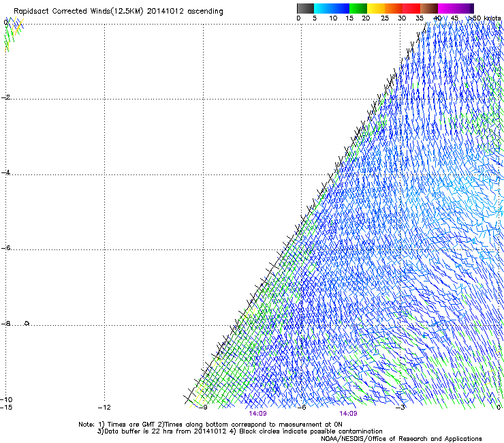This screenshot has width=504, height=443.
Task: Click the wind barb cluster in top-left corner
Action: (14, 33)
